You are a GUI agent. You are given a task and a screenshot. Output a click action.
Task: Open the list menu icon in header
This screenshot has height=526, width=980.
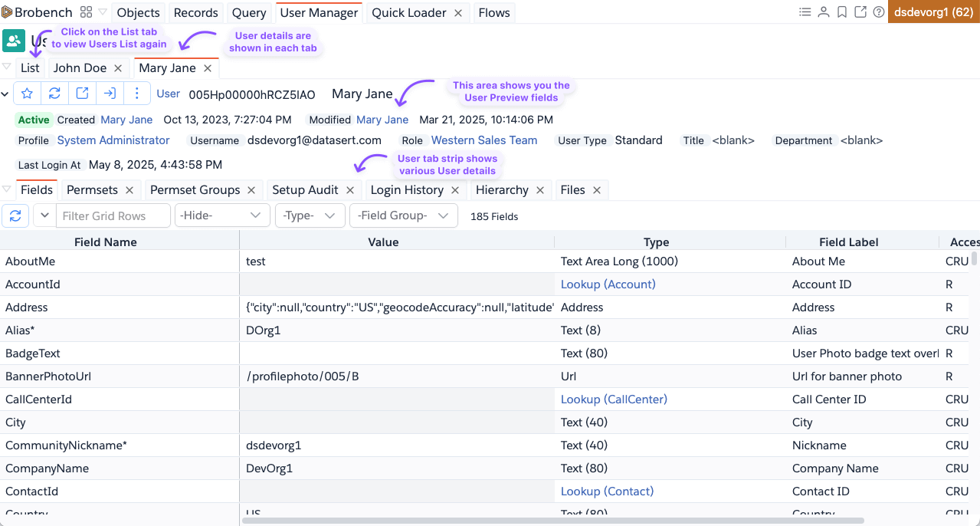coord(805,12)
